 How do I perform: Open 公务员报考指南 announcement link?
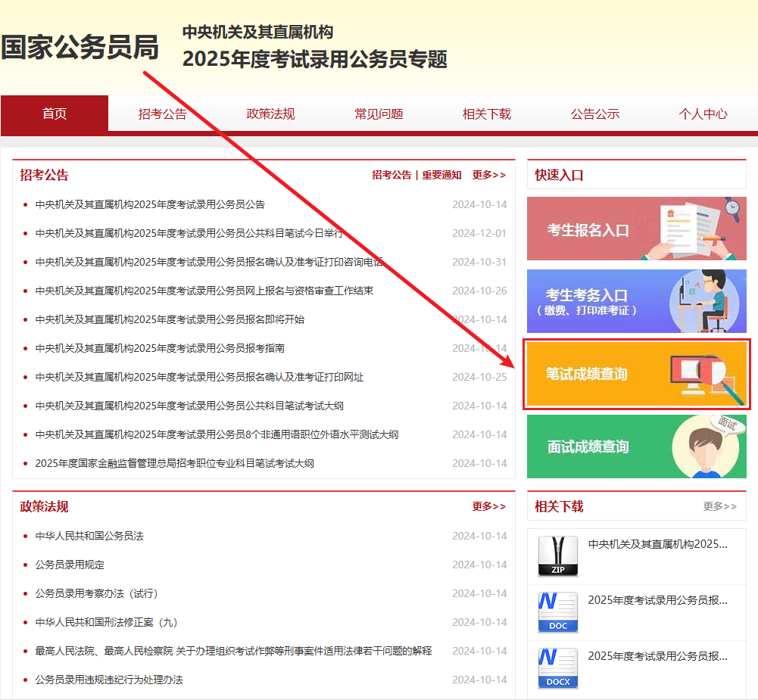(160, 348)
